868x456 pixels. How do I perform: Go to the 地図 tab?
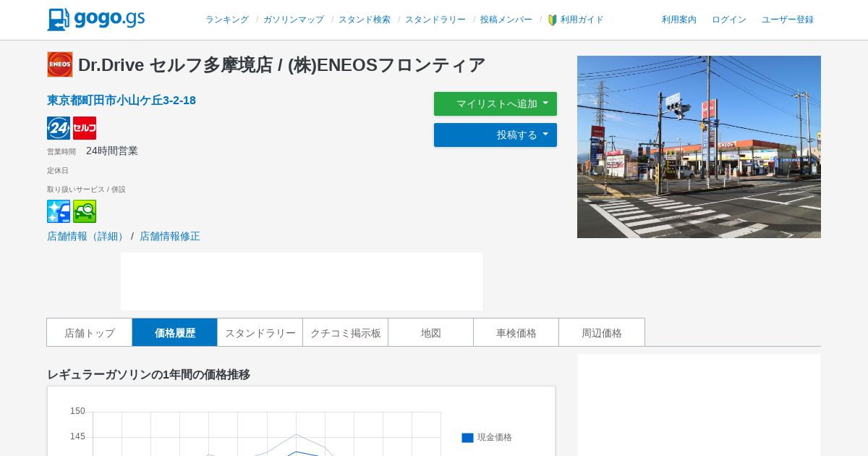click(x=431, y=332)
